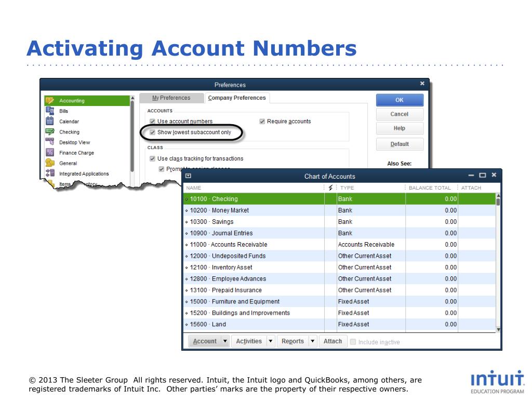Close the Chart of Accounts window
Screen dimensions: 532x399
[x=494, y=175]
